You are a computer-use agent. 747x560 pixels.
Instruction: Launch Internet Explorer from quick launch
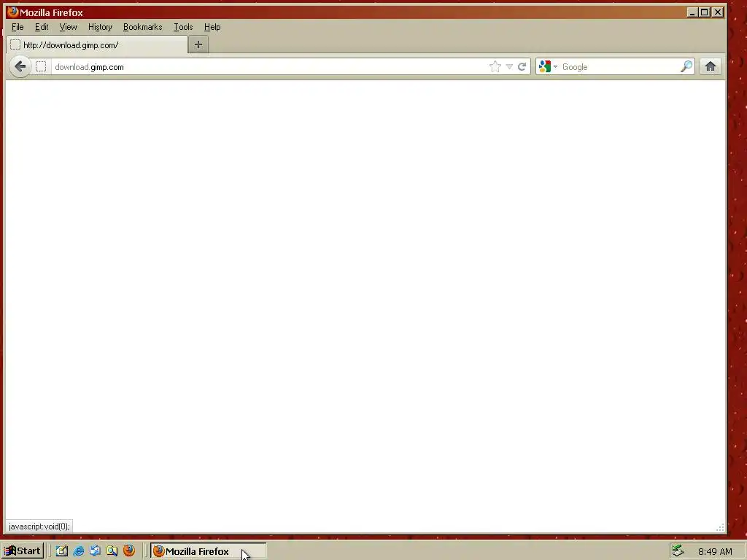(79, 551)
